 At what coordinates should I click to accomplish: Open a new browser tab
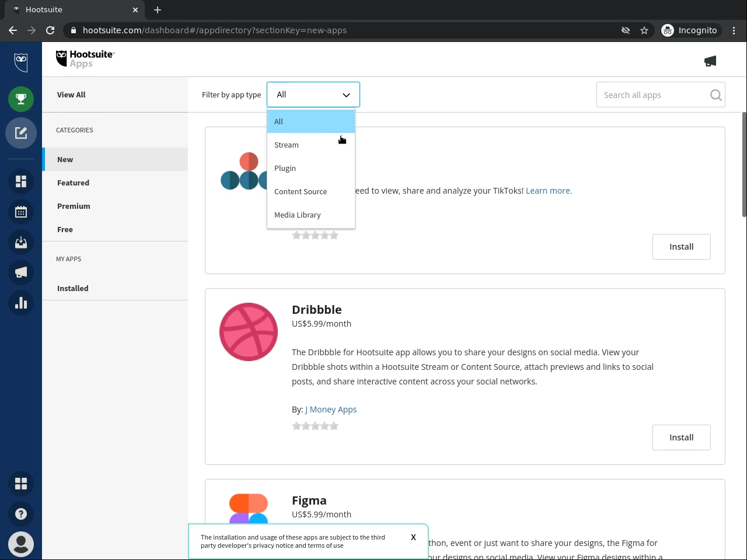pyautogui.click(x=158, y=10)
